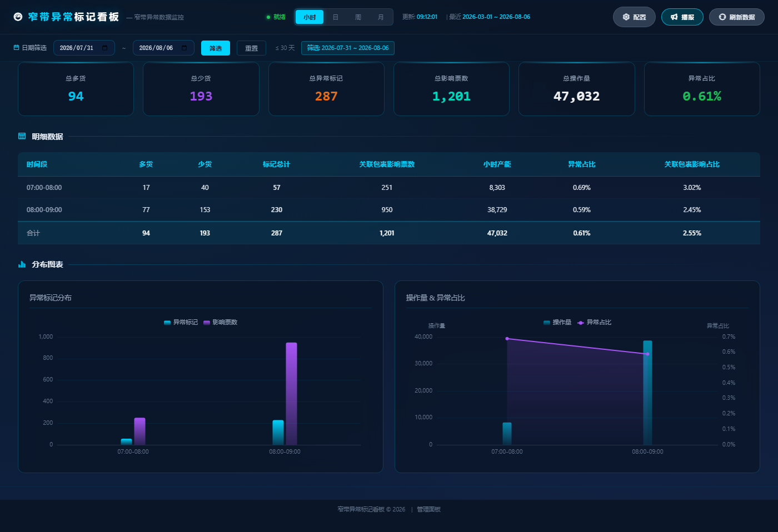Click the 251 affected tickets cell

[387, 188]
